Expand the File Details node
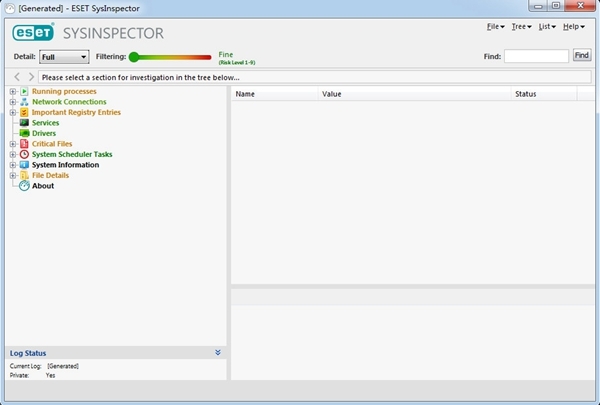This screenshot has height=405, width=600. (x=13, y=175)
